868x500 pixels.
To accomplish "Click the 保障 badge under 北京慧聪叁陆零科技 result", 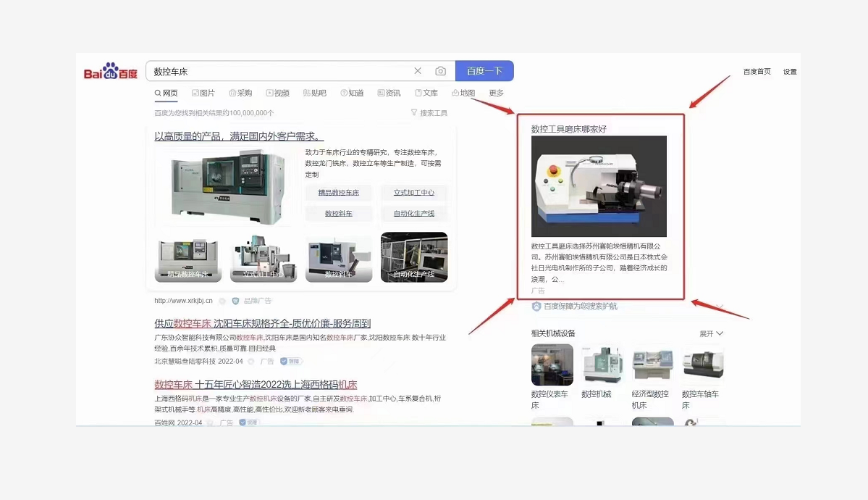I will (290, 361).
